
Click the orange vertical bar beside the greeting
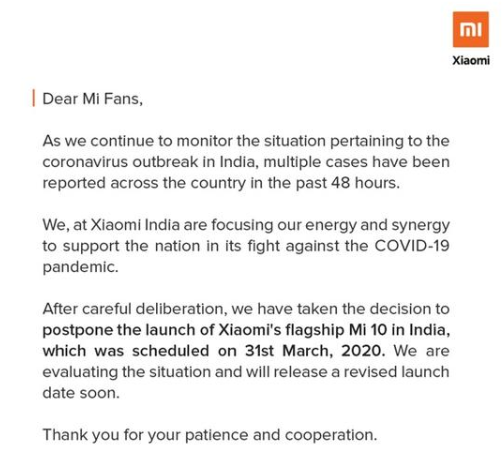(34, 98)
